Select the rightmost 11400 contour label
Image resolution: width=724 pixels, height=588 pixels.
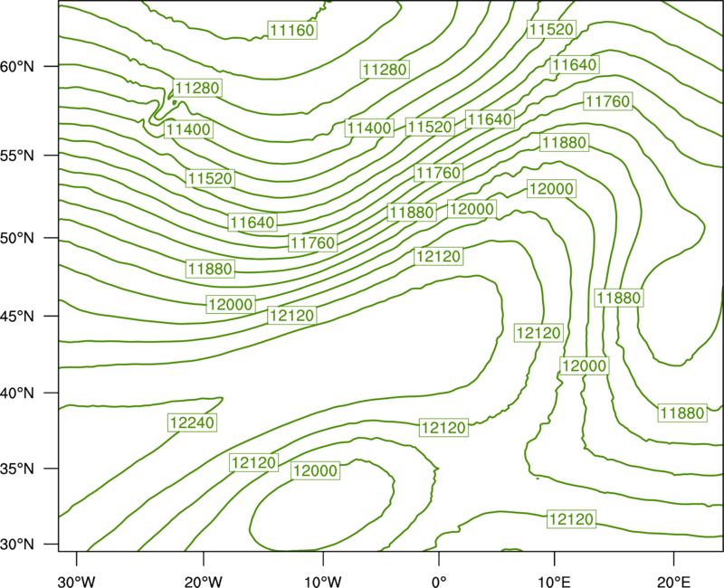click(x=369, y=128)
